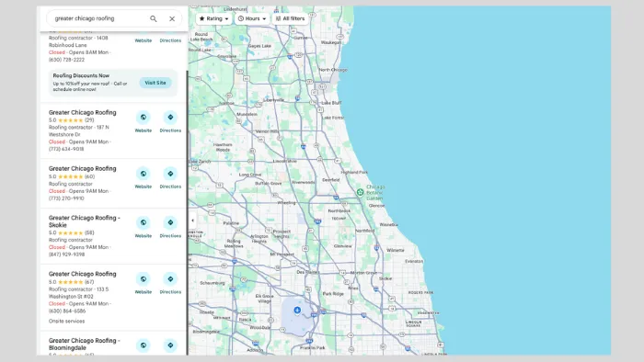Click the Winnetka label on the map

pos(388,225)
